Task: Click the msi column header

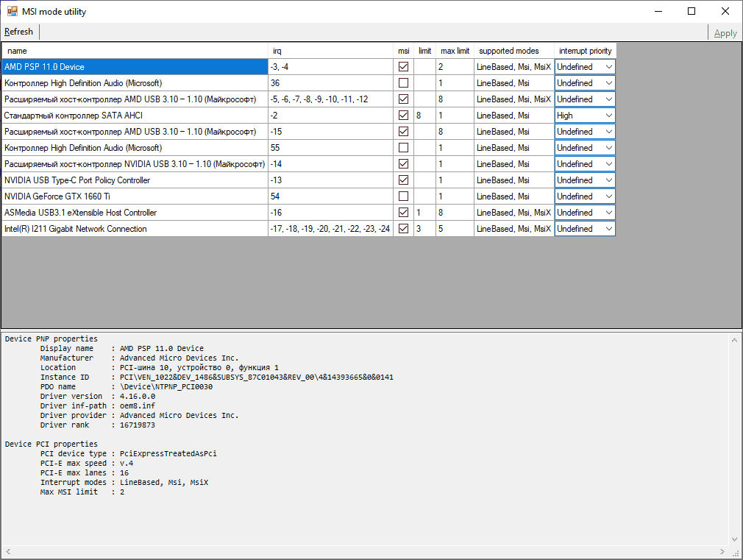Action: point(403,51)
